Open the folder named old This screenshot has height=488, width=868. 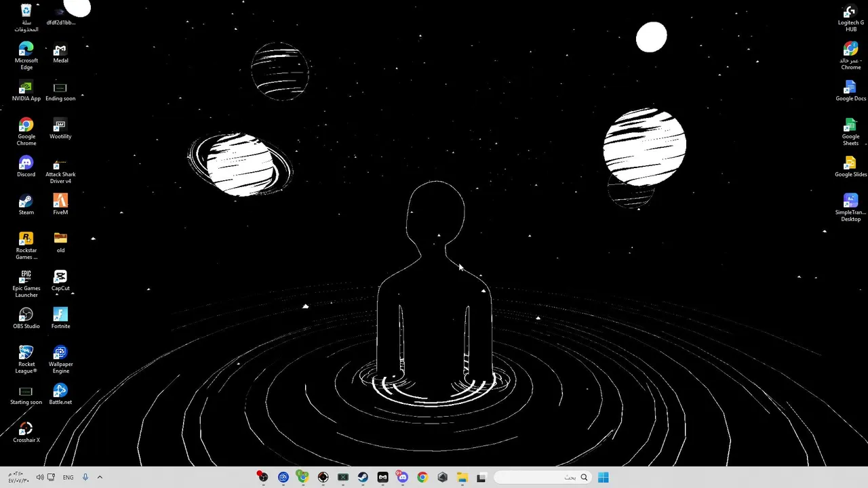tap(60, 243)
